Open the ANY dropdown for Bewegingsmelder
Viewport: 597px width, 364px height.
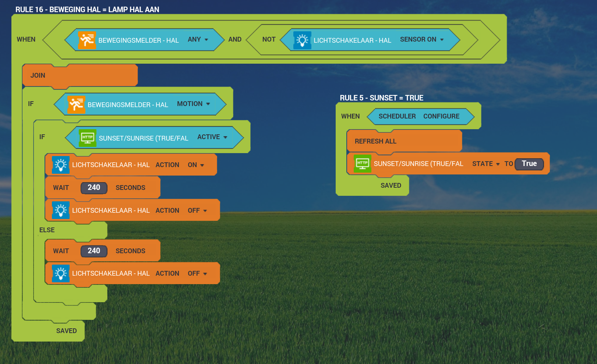tap(198, 40)
